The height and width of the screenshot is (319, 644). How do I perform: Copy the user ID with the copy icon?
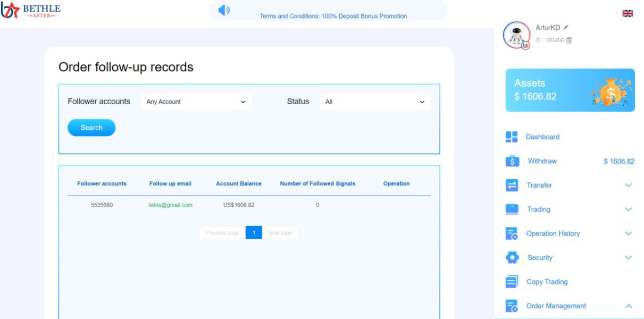[x=568, y=40]
